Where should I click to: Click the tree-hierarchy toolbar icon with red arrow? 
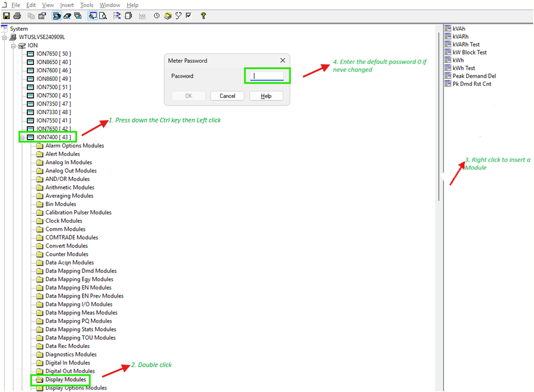tap(117, 16)
